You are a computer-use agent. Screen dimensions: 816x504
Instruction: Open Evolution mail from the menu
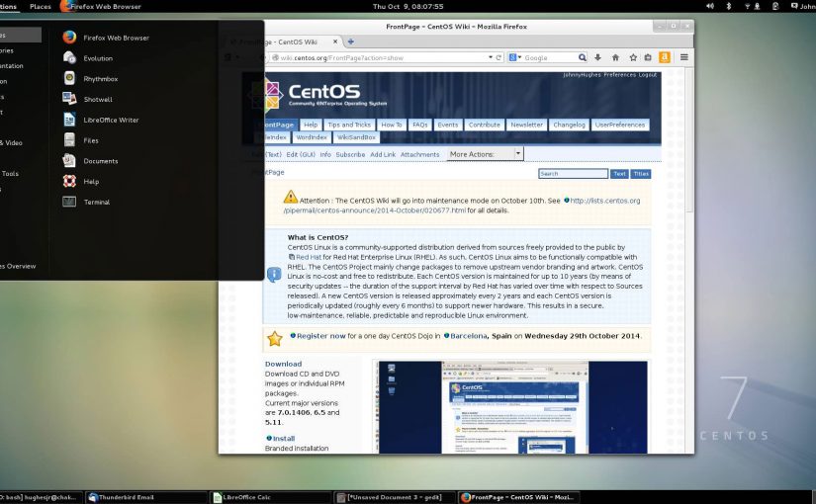(x=87, y=58)
